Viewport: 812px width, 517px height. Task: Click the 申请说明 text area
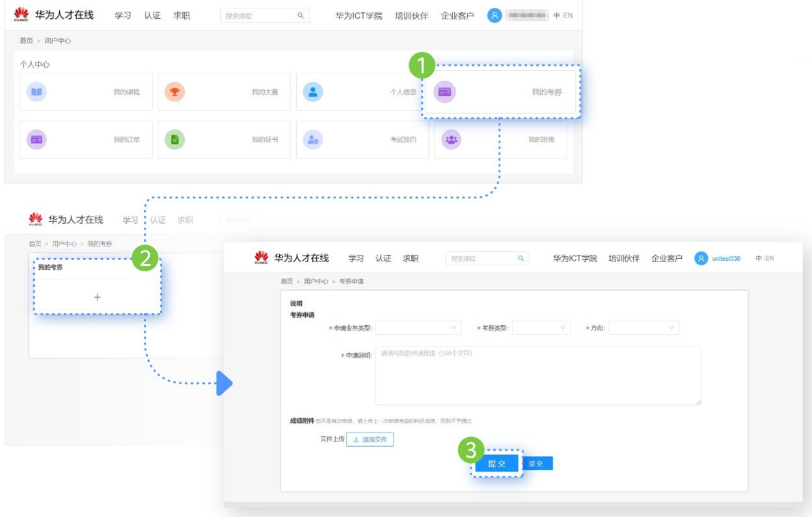tap(537, 376)
